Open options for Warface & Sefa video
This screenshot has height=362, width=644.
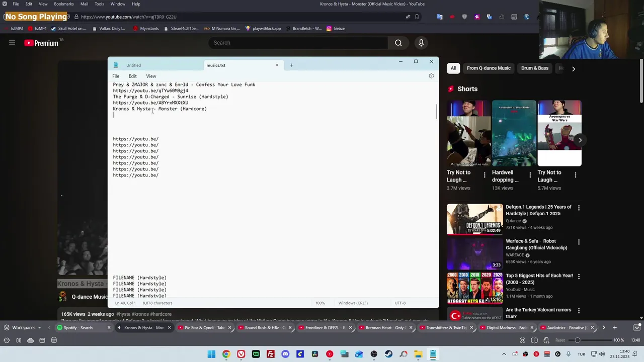tap(579, 242)
